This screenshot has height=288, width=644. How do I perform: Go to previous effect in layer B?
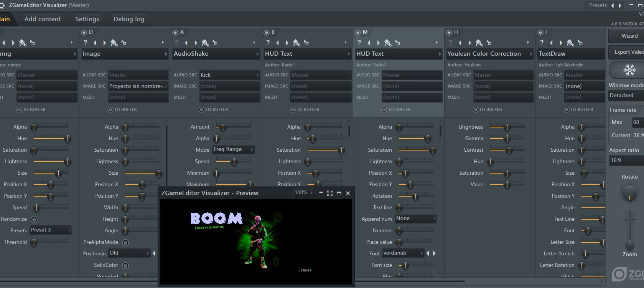[277, 43]
